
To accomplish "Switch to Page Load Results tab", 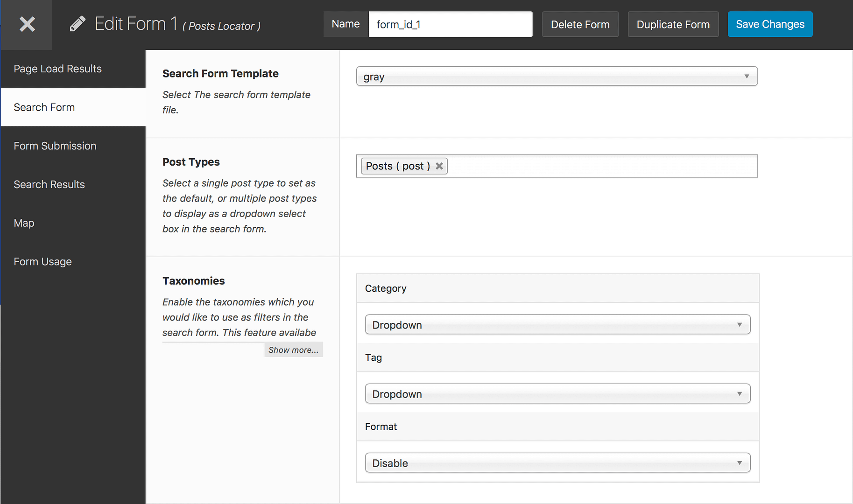I will [x=58, y=69].
